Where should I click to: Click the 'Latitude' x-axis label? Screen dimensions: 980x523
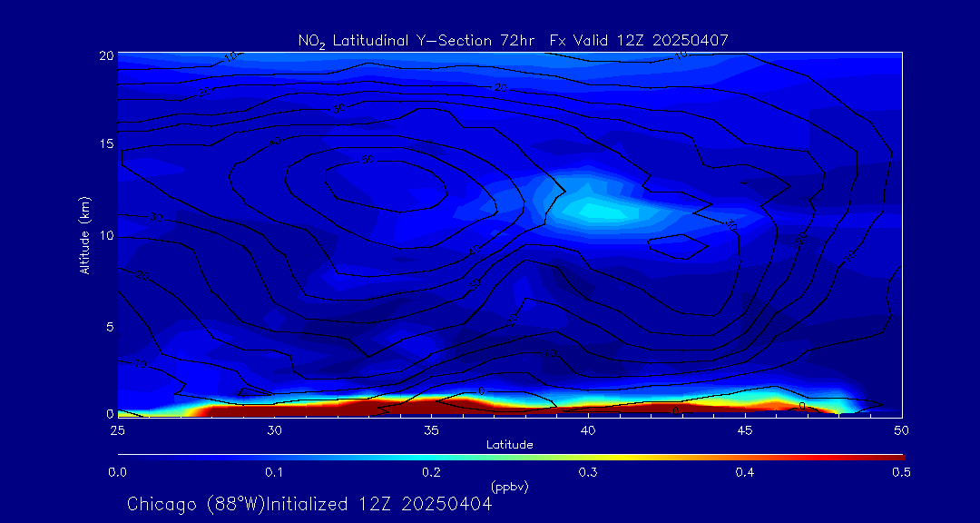click(x=509, y=445)
